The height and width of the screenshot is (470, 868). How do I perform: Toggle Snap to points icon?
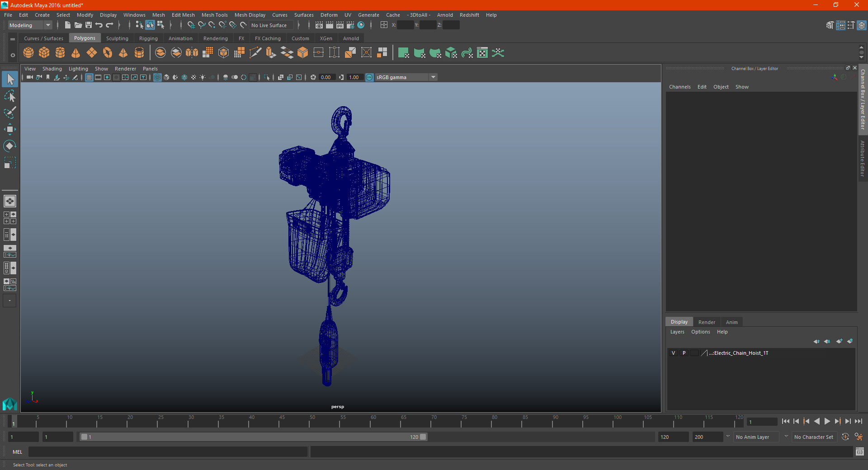pos(212,25)
